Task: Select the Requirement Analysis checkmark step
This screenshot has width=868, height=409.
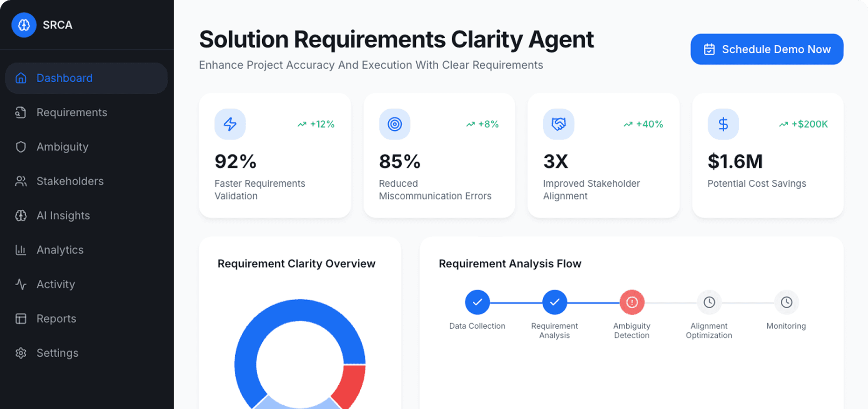Action: pos(554,303)
